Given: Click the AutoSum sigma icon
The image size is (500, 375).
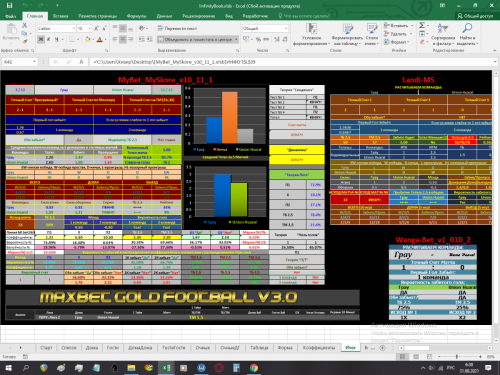Looking at the screenshot, I should click(x=422, y=25).
